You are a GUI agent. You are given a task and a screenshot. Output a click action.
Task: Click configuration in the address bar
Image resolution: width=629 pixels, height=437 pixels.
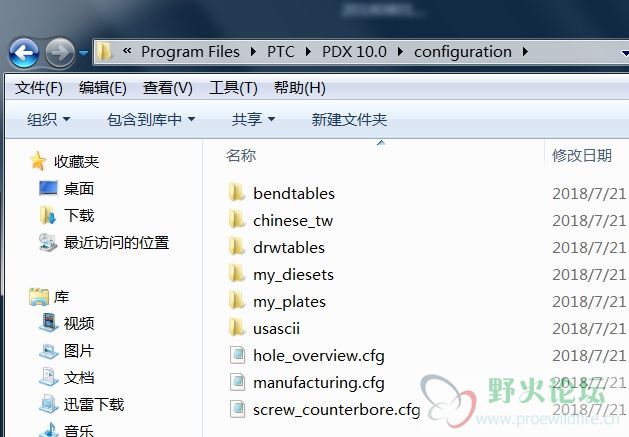[463, 52]
